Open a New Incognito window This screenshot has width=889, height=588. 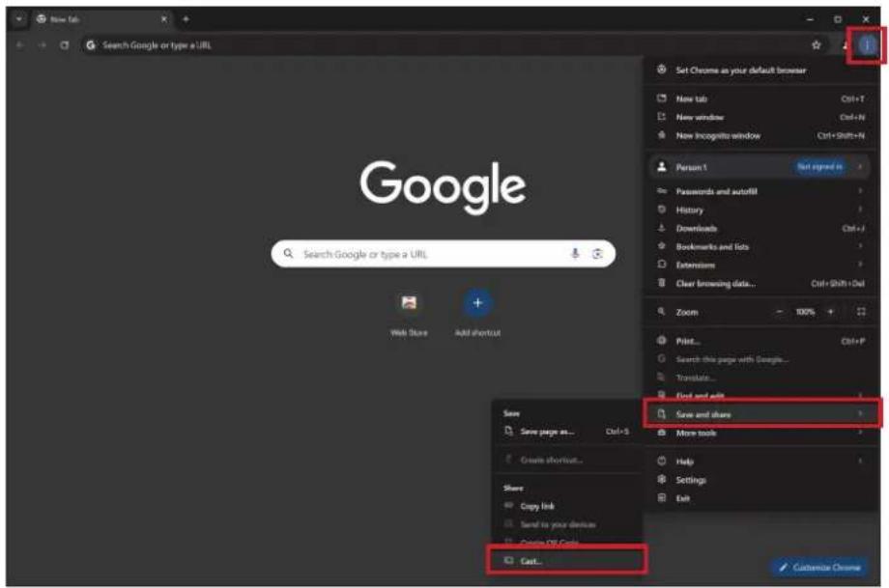click(761, 136)
